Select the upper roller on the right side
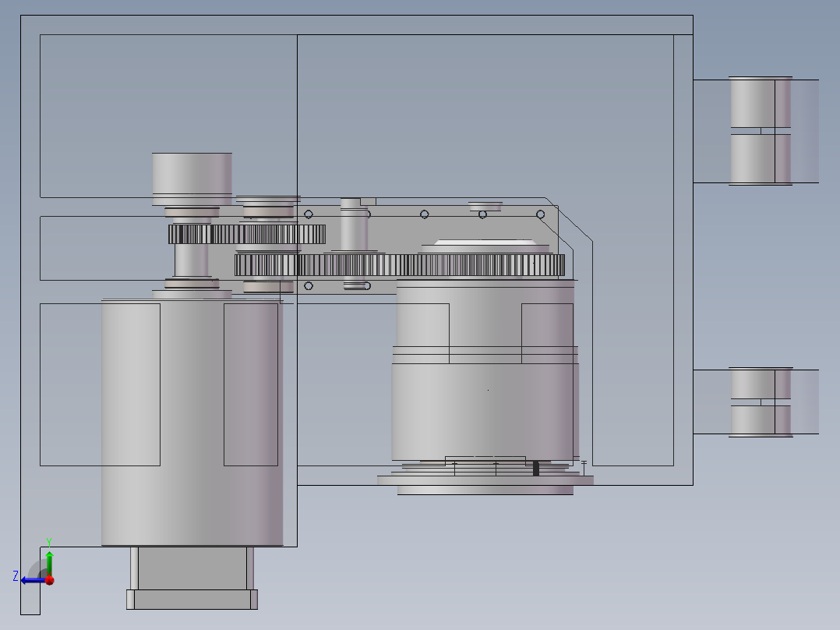The height and width of the screenshot is (630, 840). [x=761, y=131]
